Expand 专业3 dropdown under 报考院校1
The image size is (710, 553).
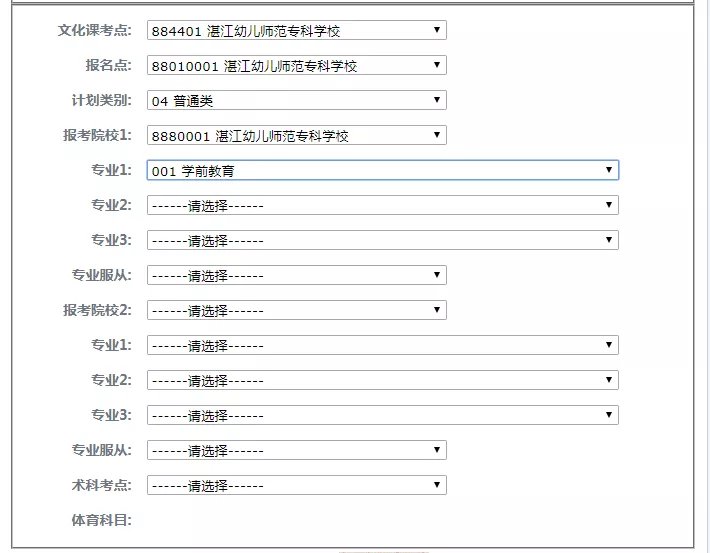click(382, 240)
